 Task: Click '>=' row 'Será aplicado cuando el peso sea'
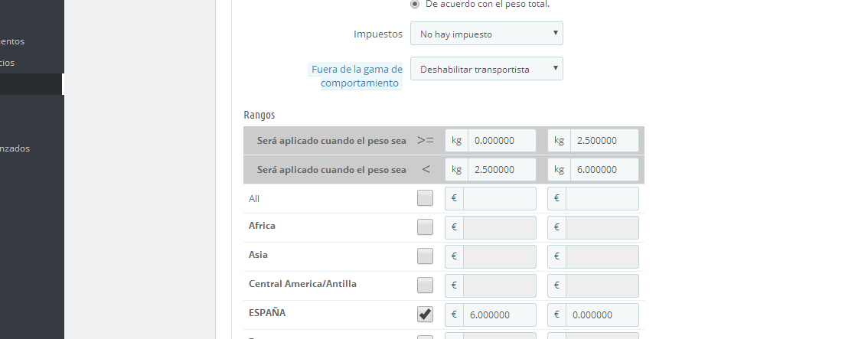click(331, 141)
